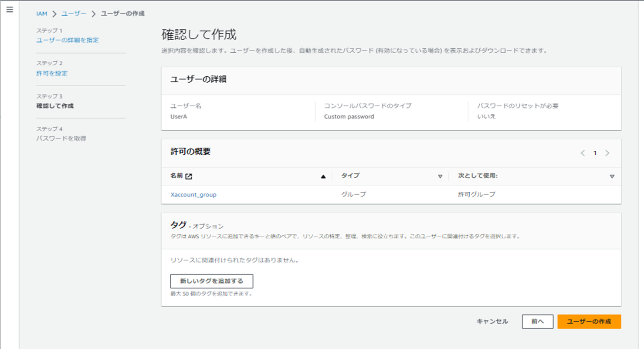This screenshot has height=349, width=644.
Task: Click ユーザーの作成 orange button
Action: click(589, 322)
